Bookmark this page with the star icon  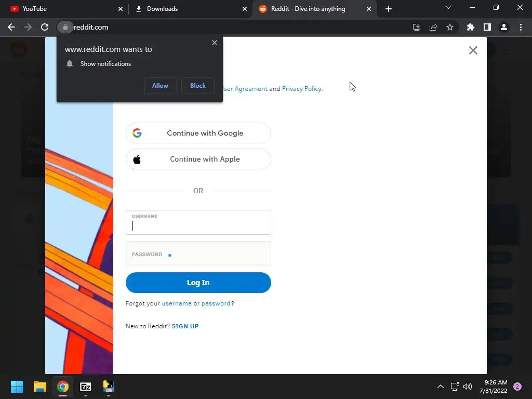tap(450, 27)
